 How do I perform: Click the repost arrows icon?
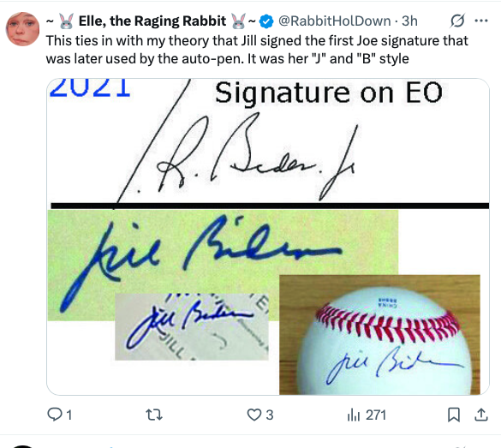coord(154,415)
